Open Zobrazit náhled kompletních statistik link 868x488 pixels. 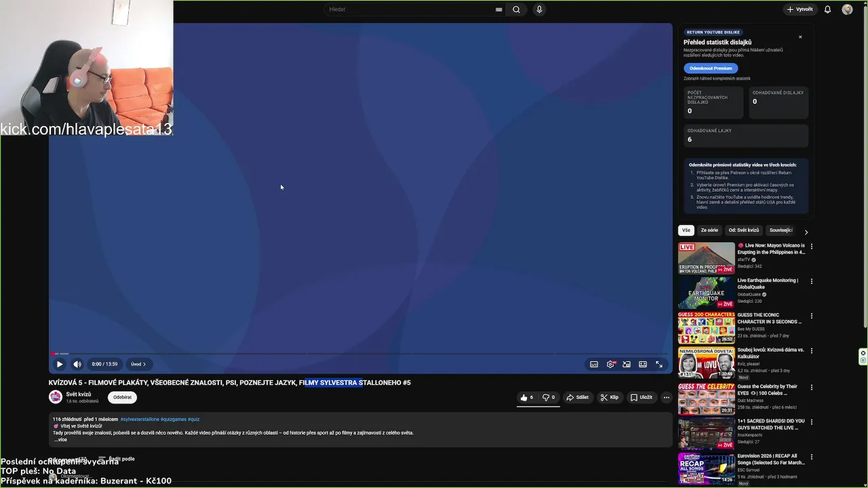tap(717, 79)
